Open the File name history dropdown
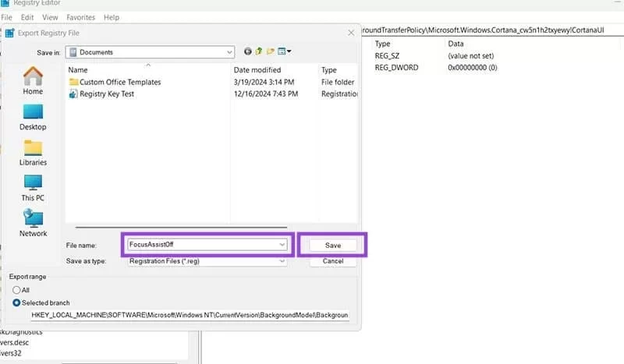The width and height of the screenshot is (624, 364). [x=282, y=245]
